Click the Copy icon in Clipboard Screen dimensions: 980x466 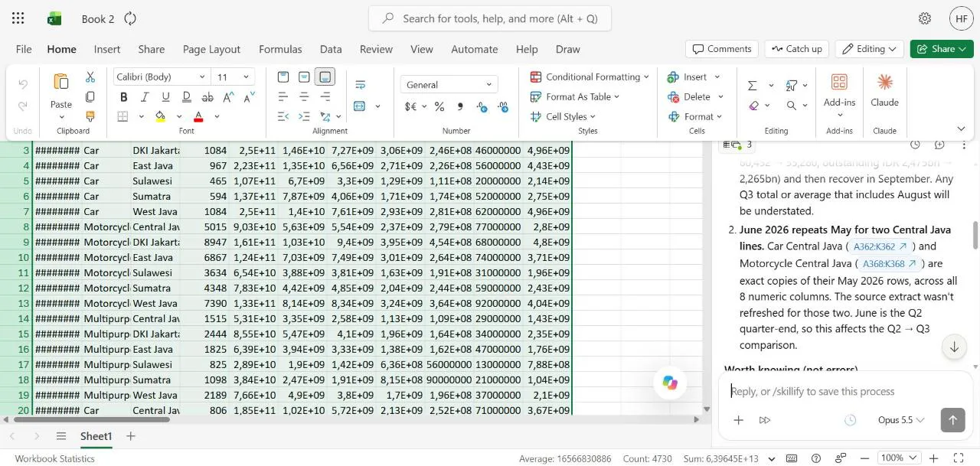coord(90,97)
